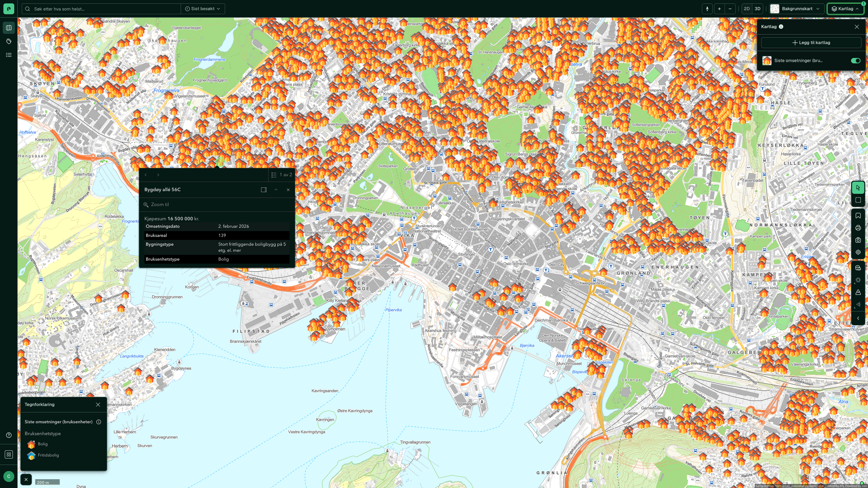Dock the Bygdøy allé 56C popup
This screenshot has width=868, height=488.
[264, 190]
